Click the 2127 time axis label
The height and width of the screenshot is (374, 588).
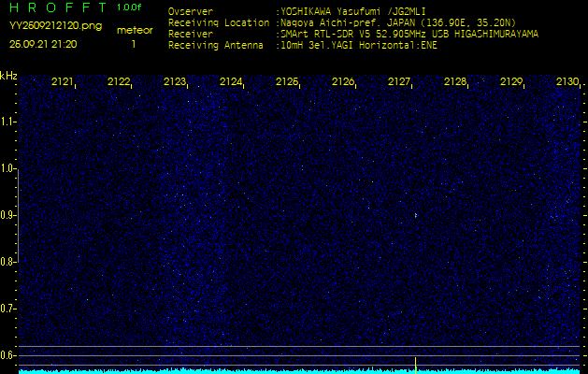click(399, 81)
